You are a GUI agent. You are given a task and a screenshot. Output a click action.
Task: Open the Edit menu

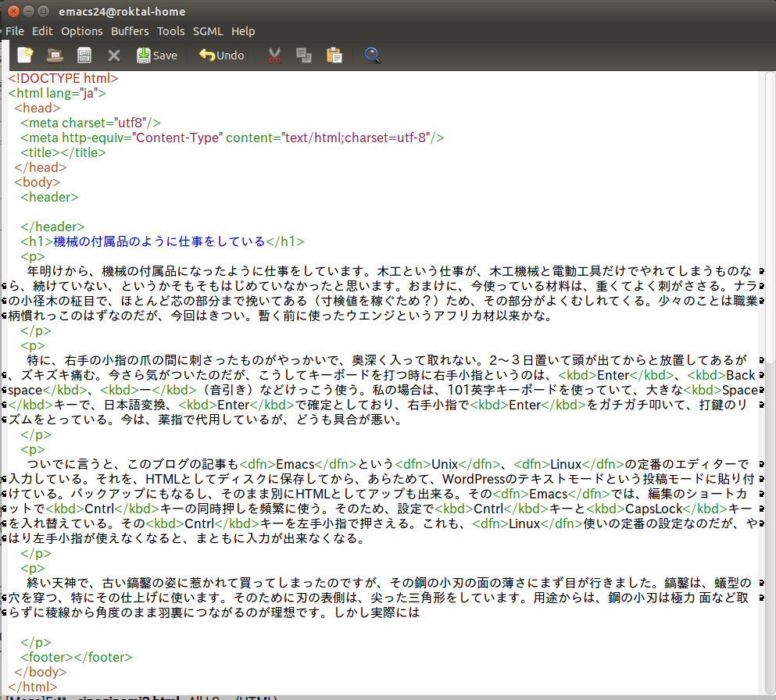point(42,31)
